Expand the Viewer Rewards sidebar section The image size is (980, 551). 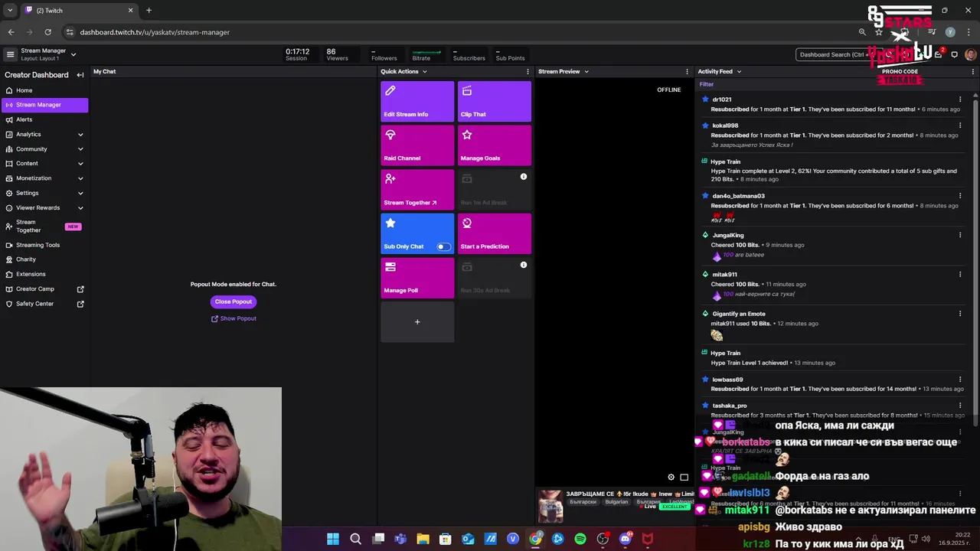click(80, 208)
